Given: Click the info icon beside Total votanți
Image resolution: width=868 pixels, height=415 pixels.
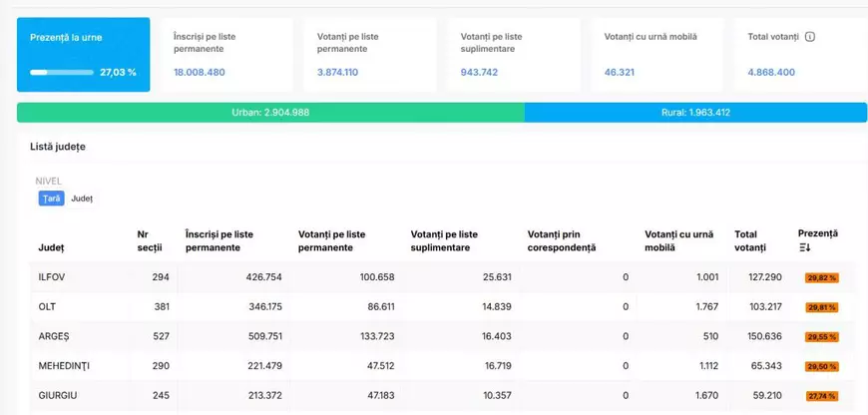Looking at the screenshot, I should click(x=810, y=37).
